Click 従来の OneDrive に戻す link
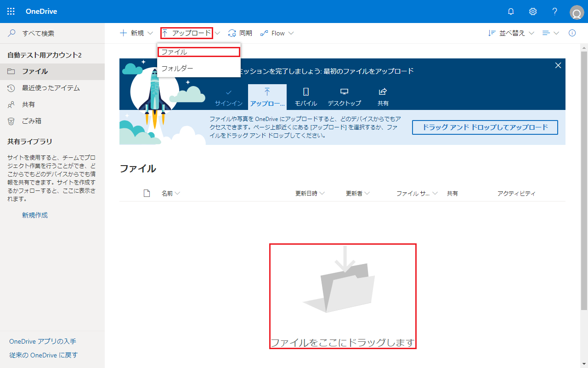This screenshot has width=588, height=368. (x=44, y=355)
